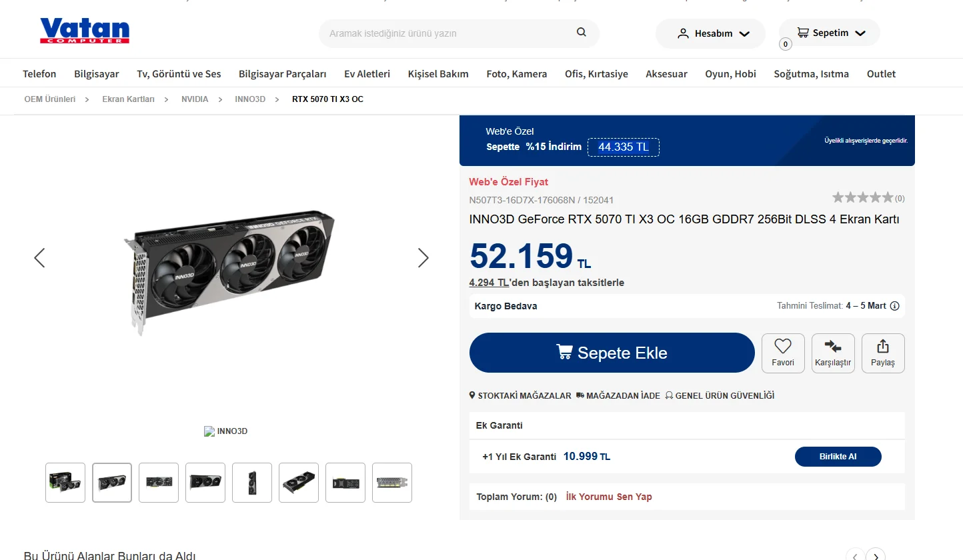Click the Paylaş share icon
The height and width of the screenshot is (560, 963).
coord(883,347)
